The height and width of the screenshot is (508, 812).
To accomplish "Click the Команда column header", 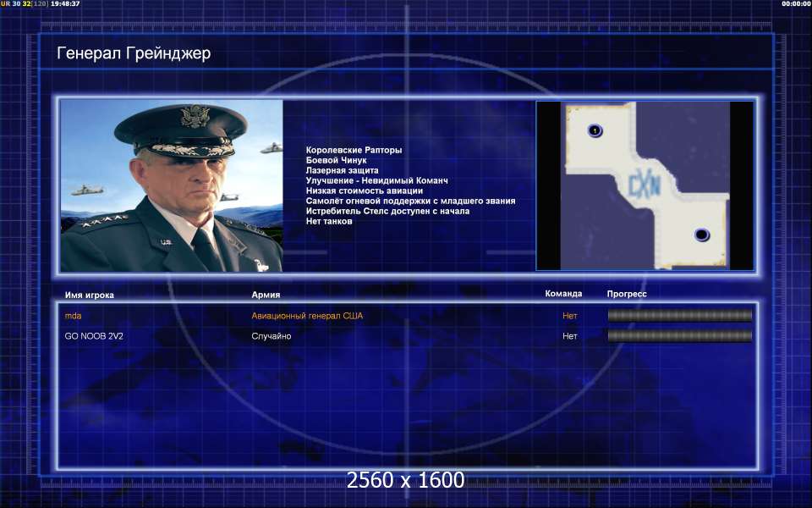I will (x=563, y=294).
